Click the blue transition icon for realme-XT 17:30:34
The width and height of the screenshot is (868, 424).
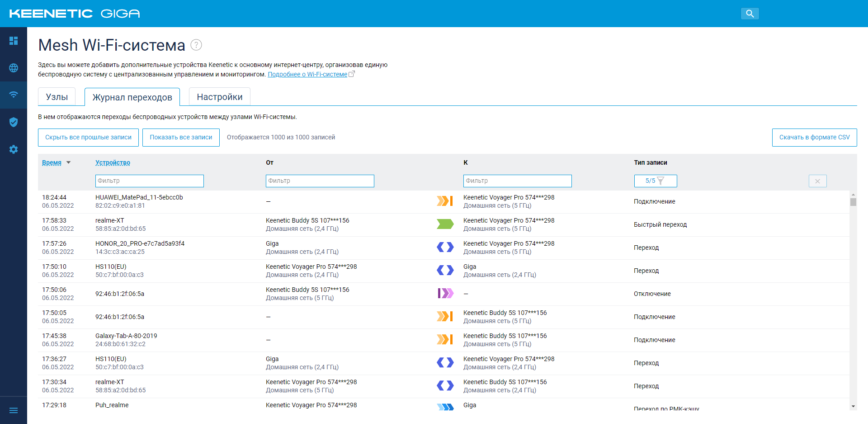pyautogui.click(x=445, y=386)
